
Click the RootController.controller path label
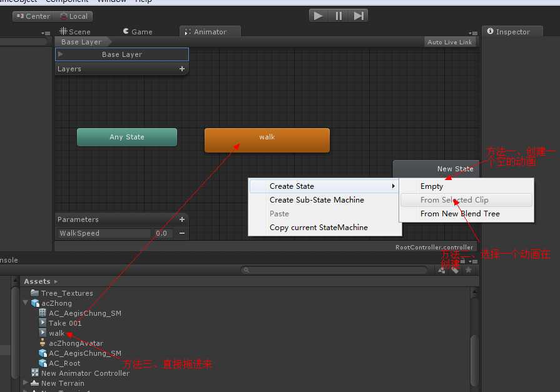(434, 247)
